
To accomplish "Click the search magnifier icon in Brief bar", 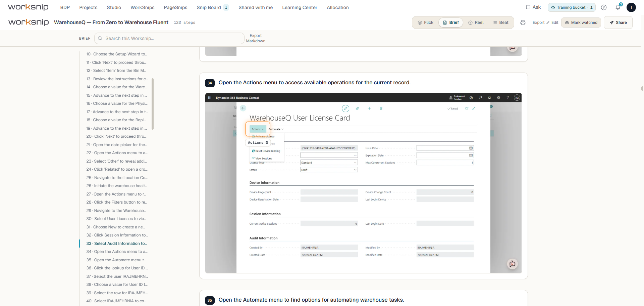I will coord(100,38).
